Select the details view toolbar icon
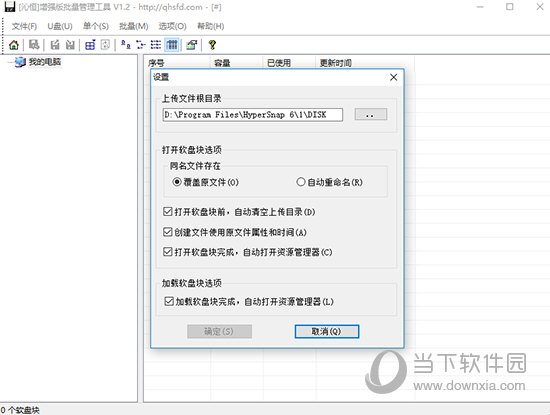Screen dimensions: 550x415 pyautogui.click(x=172, y=45)
